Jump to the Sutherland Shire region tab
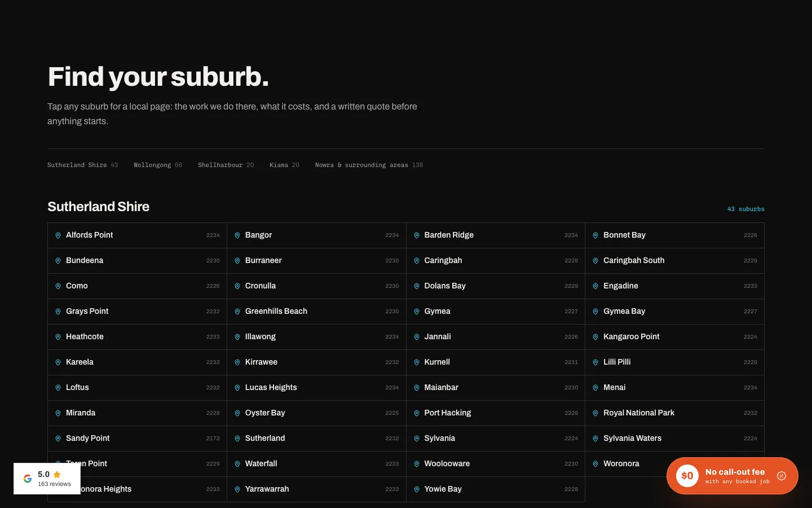The image size is (812, 508). pyautogui.click(x=82, y=165)
